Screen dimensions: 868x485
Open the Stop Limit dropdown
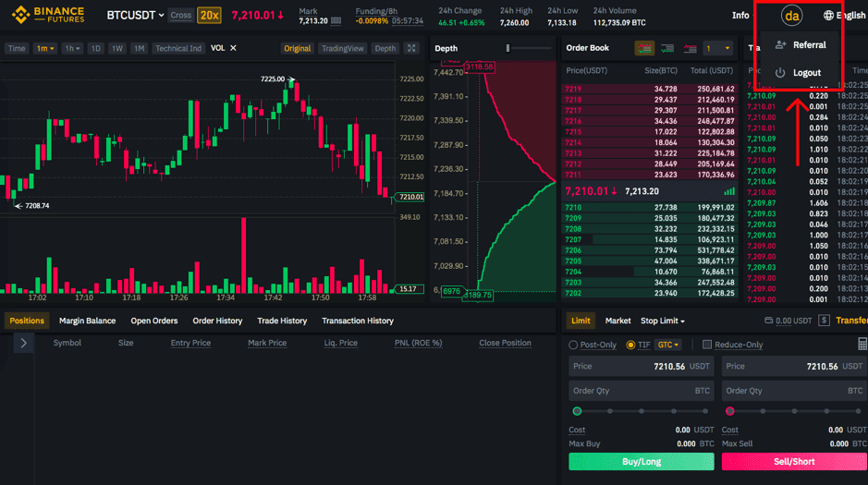coord(663,321)
